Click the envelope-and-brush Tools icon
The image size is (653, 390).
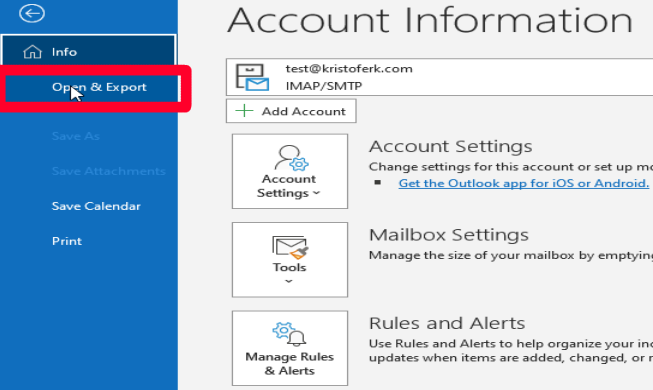pyautogui.click(x=290, y=247)
